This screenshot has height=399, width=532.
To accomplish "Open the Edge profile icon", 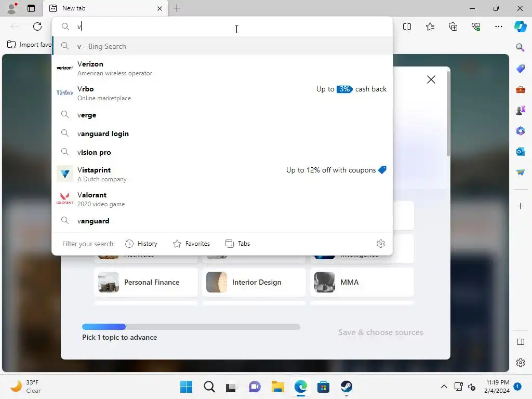I will [12, 8].
